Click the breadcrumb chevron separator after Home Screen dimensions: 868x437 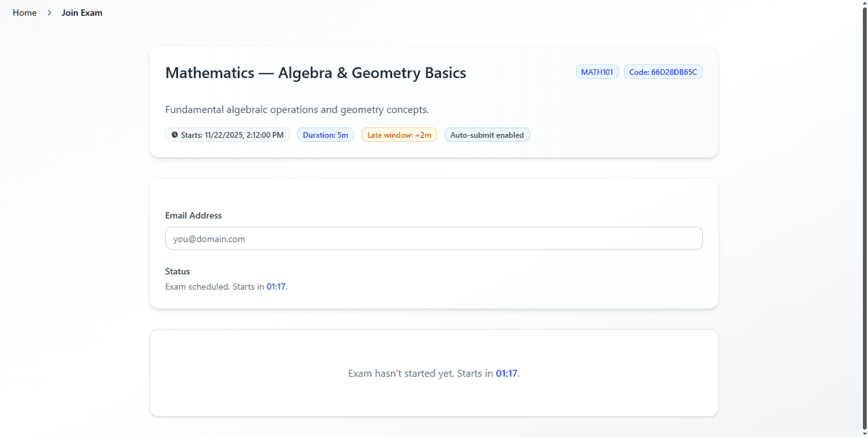point(49,13)
